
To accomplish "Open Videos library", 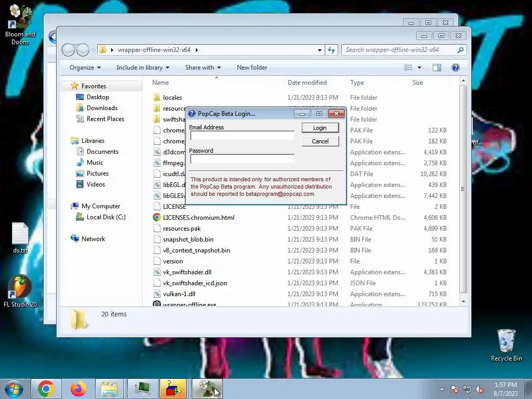I will pyautogui.click(x=96, y=184).
